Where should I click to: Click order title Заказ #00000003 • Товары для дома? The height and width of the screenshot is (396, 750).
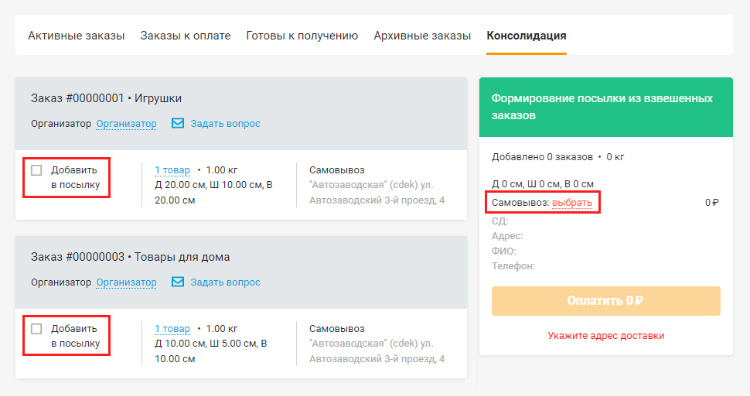[130, 257]
